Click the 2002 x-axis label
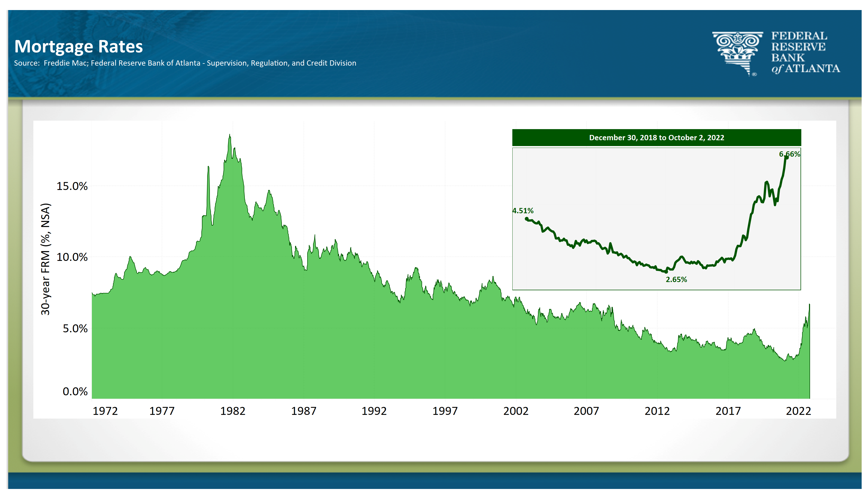 coord(516,411)
